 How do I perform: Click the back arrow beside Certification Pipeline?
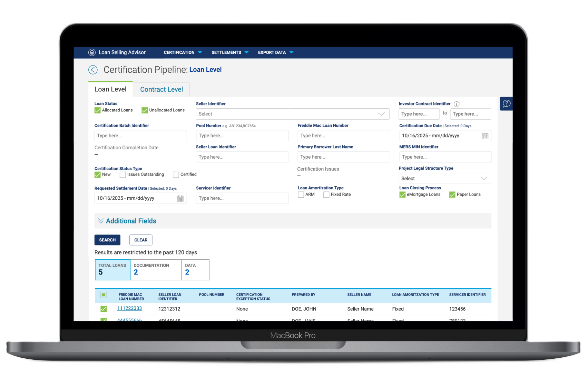pos(93,70)
